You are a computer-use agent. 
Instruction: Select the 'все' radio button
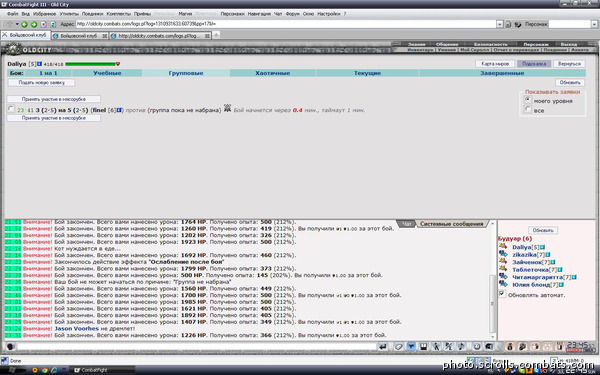[x=528, y=110]
